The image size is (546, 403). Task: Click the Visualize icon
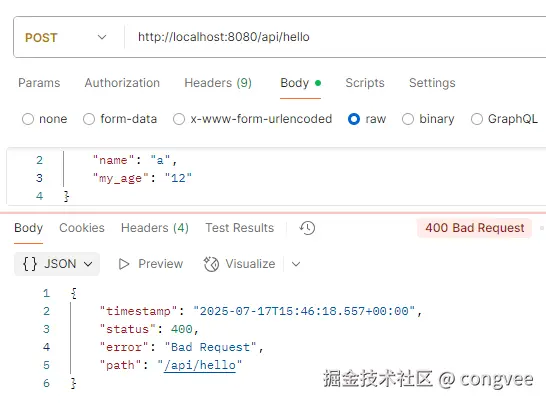click(x=211, y=264)
